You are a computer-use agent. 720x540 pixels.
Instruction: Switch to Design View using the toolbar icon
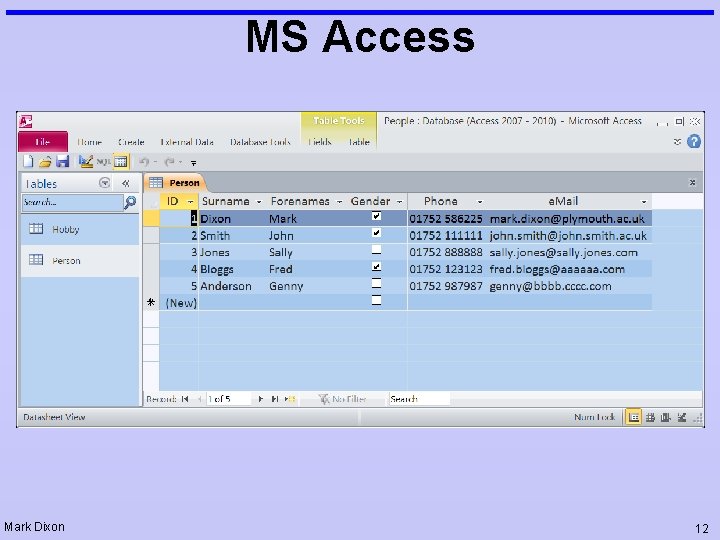[85, 161]
